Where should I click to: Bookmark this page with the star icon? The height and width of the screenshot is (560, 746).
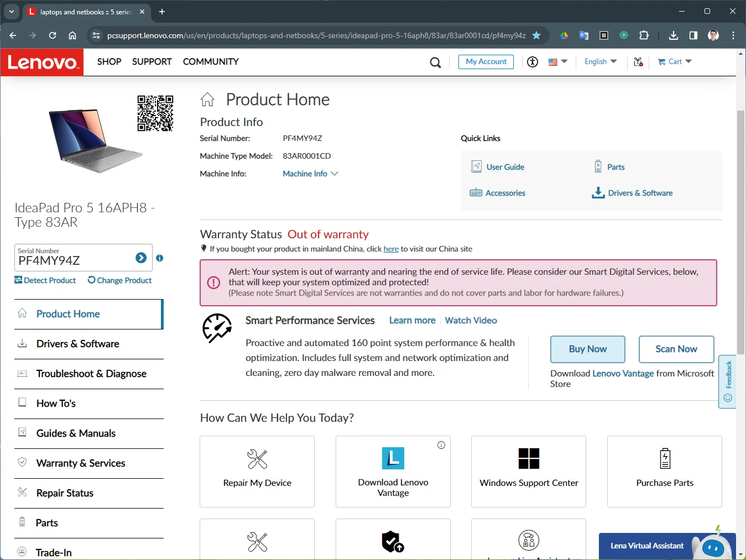(536, 35)
